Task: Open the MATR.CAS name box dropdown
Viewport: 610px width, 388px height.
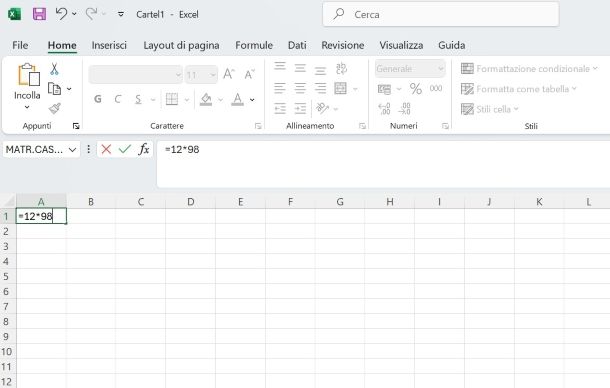Action: point(72,149)
